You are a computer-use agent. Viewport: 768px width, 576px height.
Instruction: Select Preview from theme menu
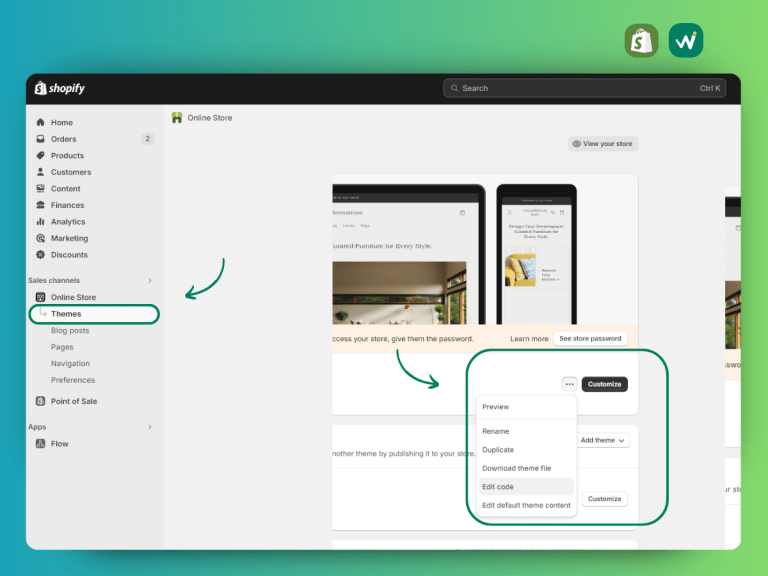point(496,407)
